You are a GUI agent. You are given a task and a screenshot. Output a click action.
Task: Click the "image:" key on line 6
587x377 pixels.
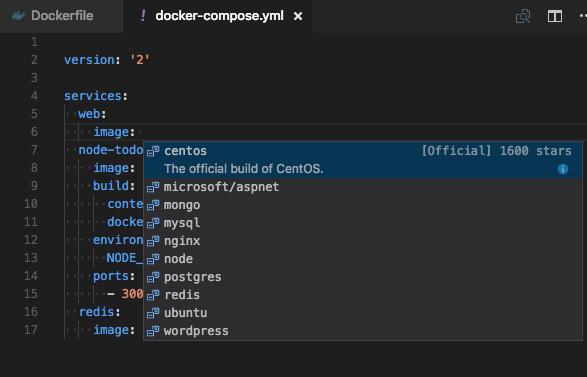click(114, 132)
